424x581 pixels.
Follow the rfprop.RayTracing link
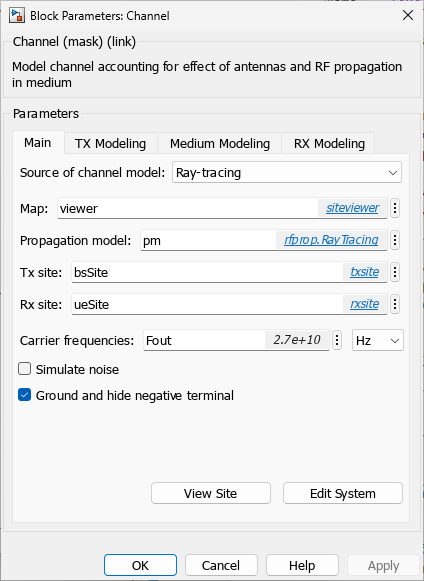pyautogui.click(x=331, y=240)
